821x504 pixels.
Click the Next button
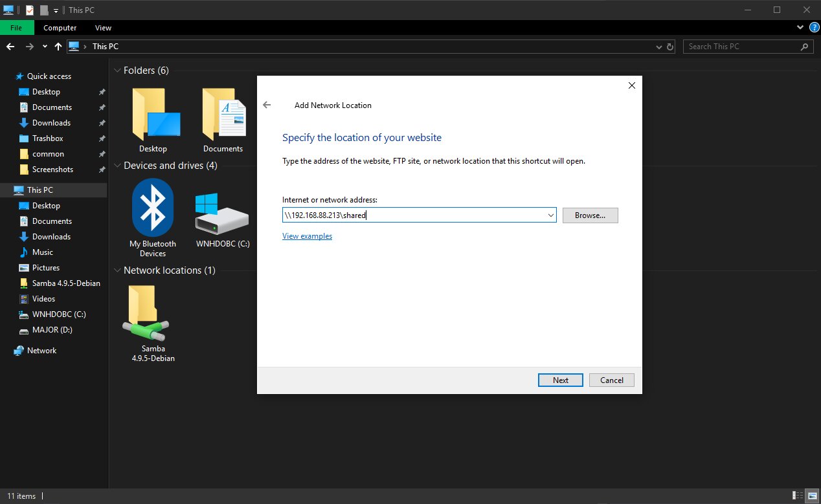[561, 380]
